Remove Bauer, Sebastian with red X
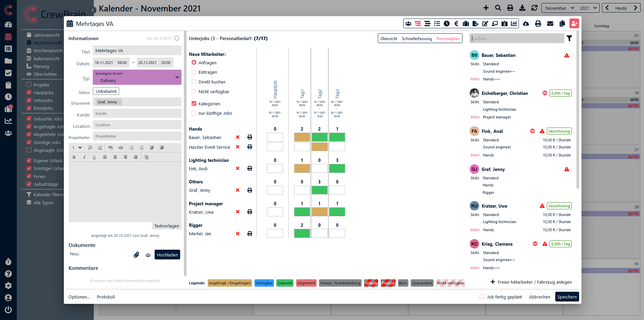Image resolution: width=644 pixels, height=320 pixels. [x=238, y=137]
